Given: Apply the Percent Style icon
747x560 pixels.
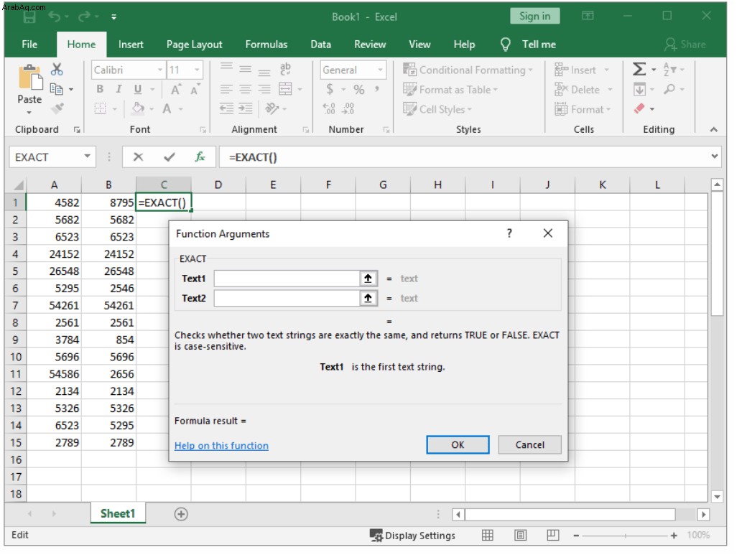Looking at the screenshot, I should point(358,89).
